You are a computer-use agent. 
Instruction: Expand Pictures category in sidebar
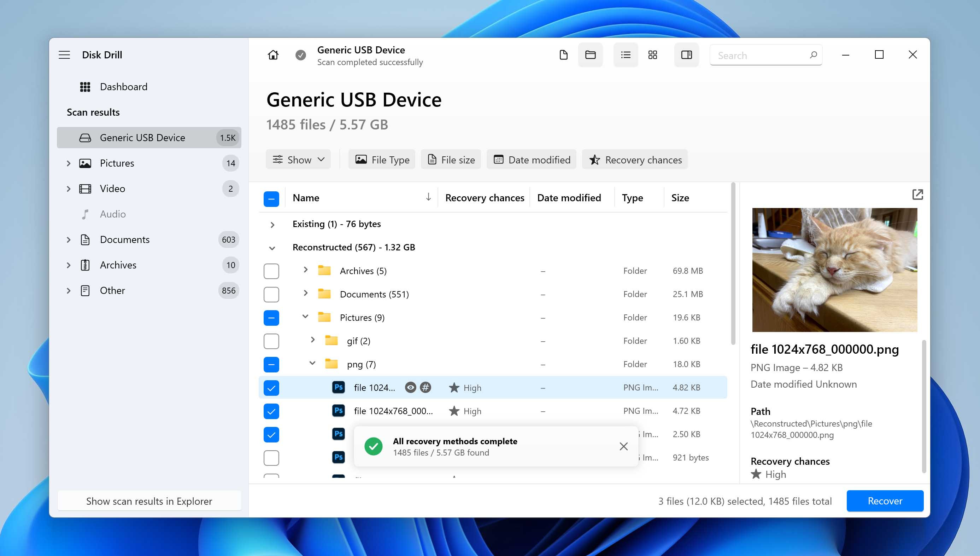point(69,163)
